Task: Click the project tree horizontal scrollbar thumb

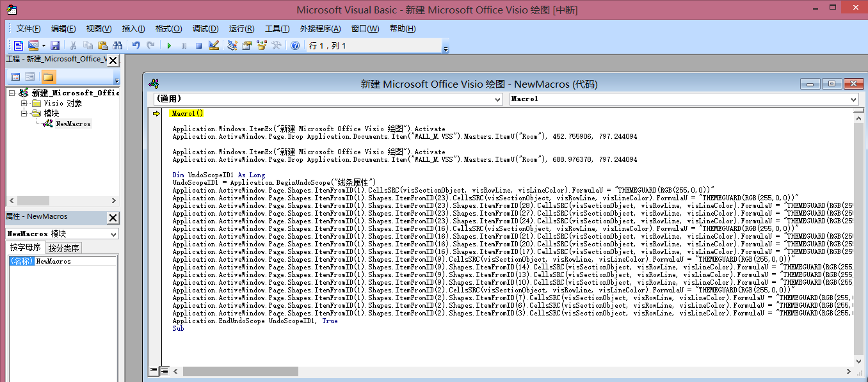Action: pyautogui.click(x=33, y=201)
